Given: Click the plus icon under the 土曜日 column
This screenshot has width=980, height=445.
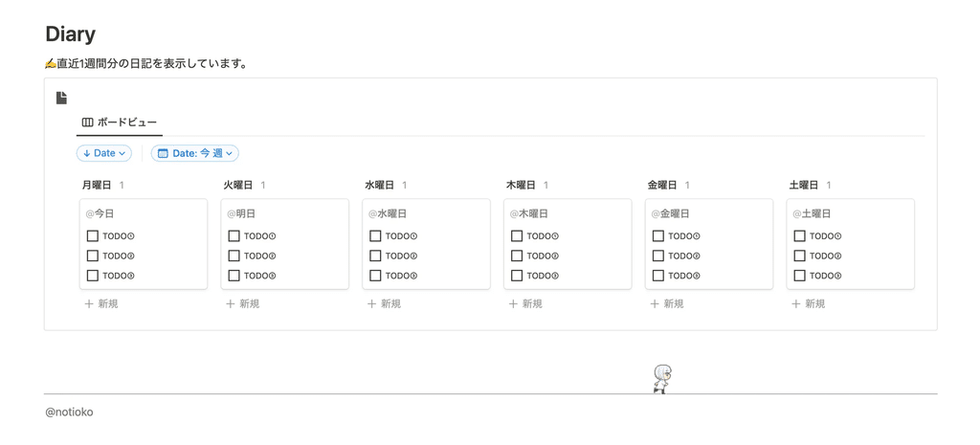Looking at the screenshot, I should coord(795,303).
